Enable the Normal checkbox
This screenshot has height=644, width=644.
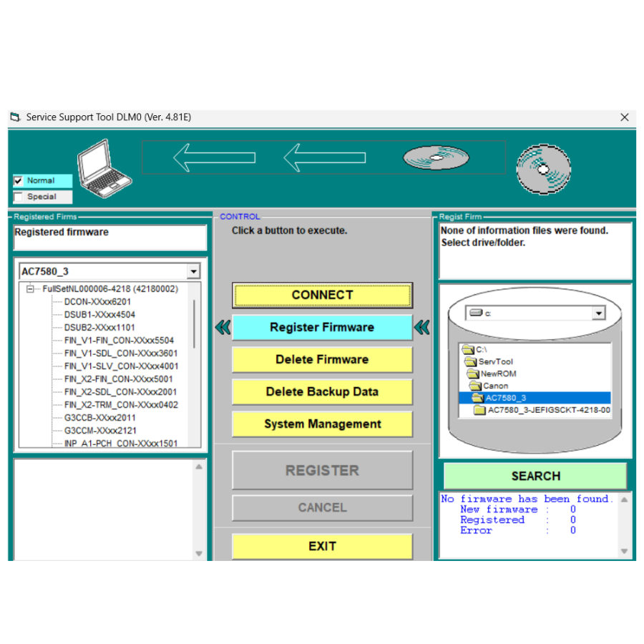pos(18,181)
